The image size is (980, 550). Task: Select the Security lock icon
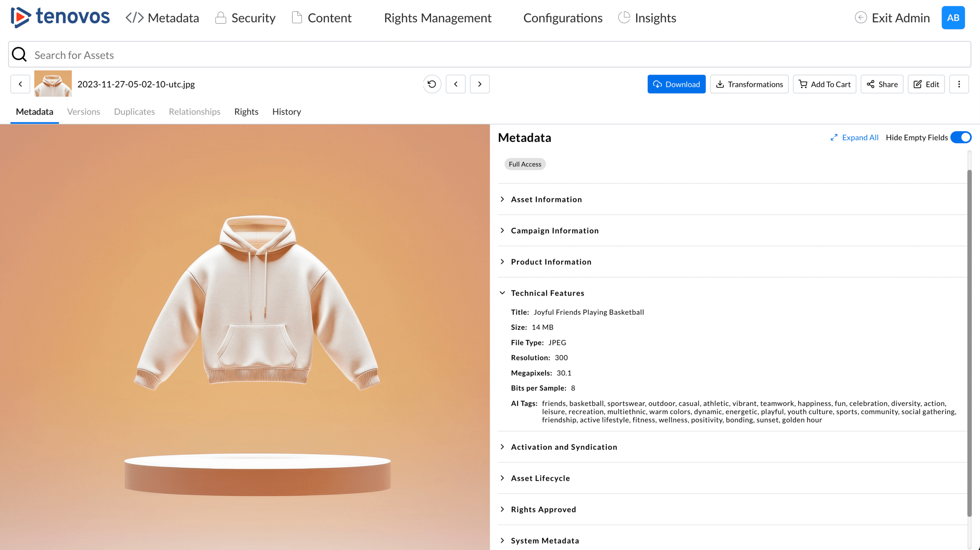pyautogui.click(x=220, y=17)
